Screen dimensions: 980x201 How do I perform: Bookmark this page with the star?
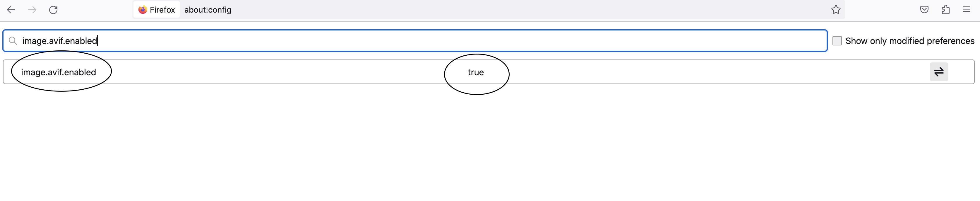click(836, 10)
